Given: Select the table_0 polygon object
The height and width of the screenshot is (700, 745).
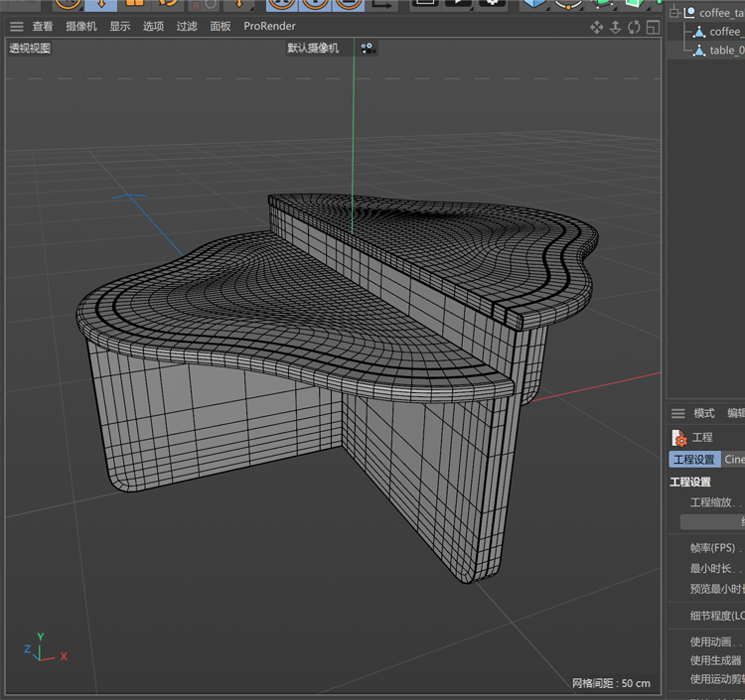Looking at the screenshot, I should coord(726,50).
